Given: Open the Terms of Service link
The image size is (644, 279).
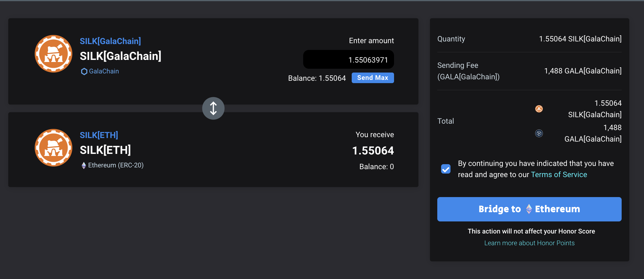Looking at the screenshot, I should (x=559, y=174).
